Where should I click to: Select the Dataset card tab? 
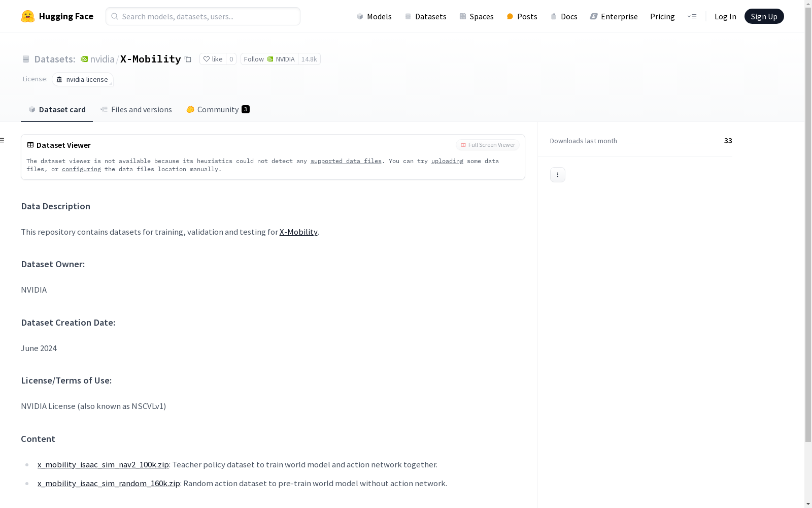(57, 110)
